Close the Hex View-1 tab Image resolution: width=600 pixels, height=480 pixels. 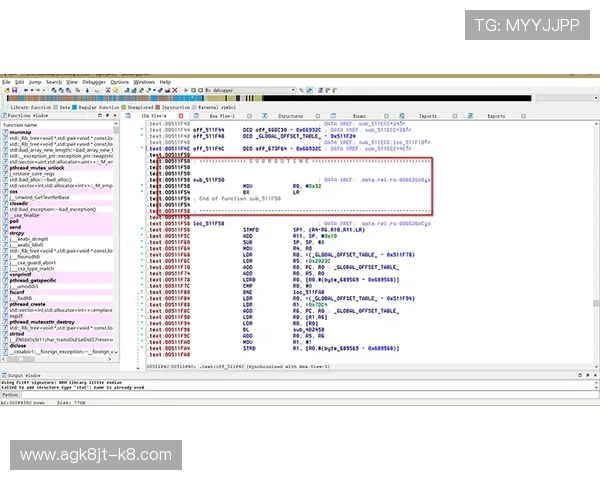point(249,116)
